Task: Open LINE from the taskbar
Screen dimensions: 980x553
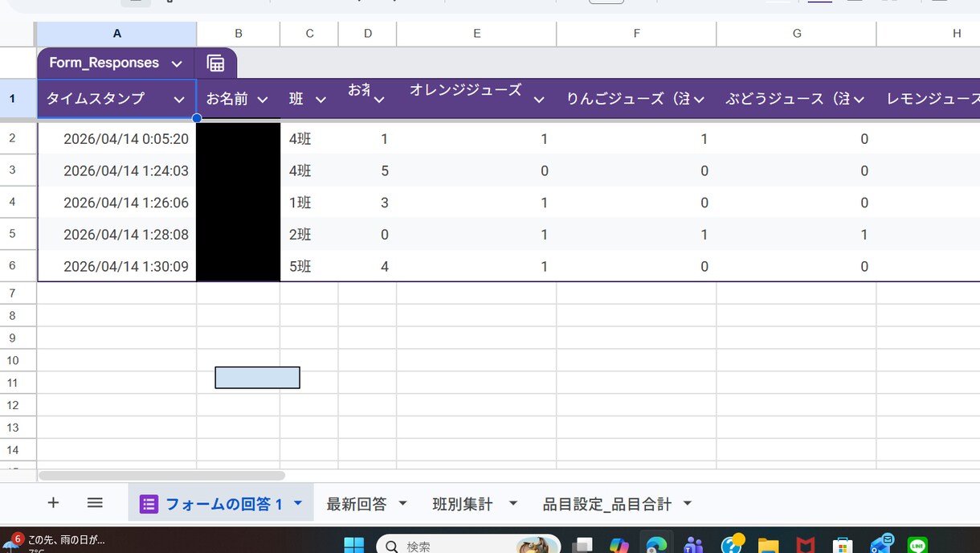Action: tap(917, 546)
